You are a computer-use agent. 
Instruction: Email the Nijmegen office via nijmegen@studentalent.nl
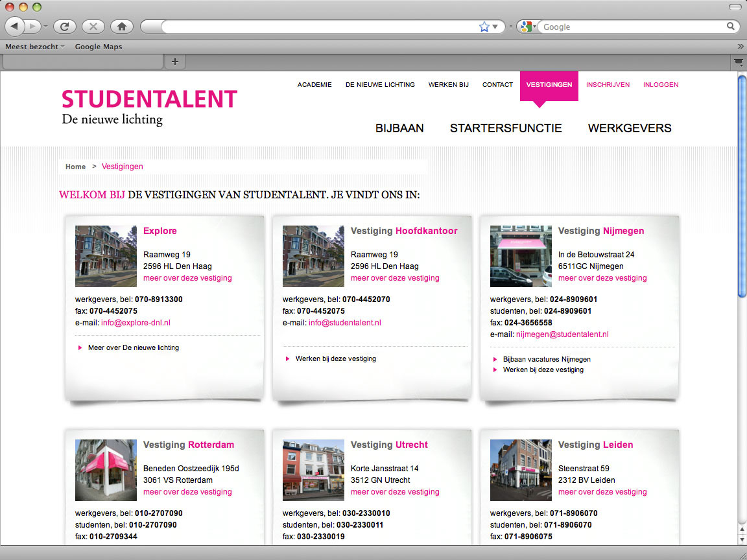point(562,334)
